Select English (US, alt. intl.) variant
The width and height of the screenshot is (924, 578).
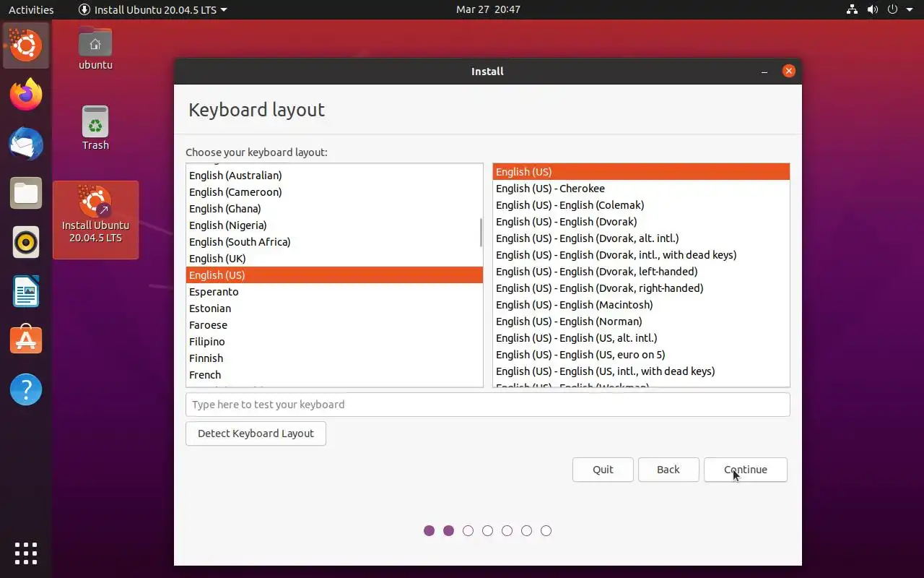(641, 338)
